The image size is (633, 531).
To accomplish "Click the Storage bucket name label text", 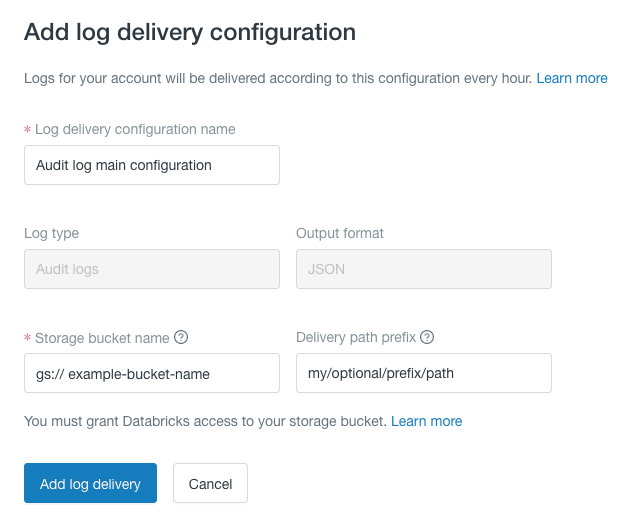I will pos(102,338).
